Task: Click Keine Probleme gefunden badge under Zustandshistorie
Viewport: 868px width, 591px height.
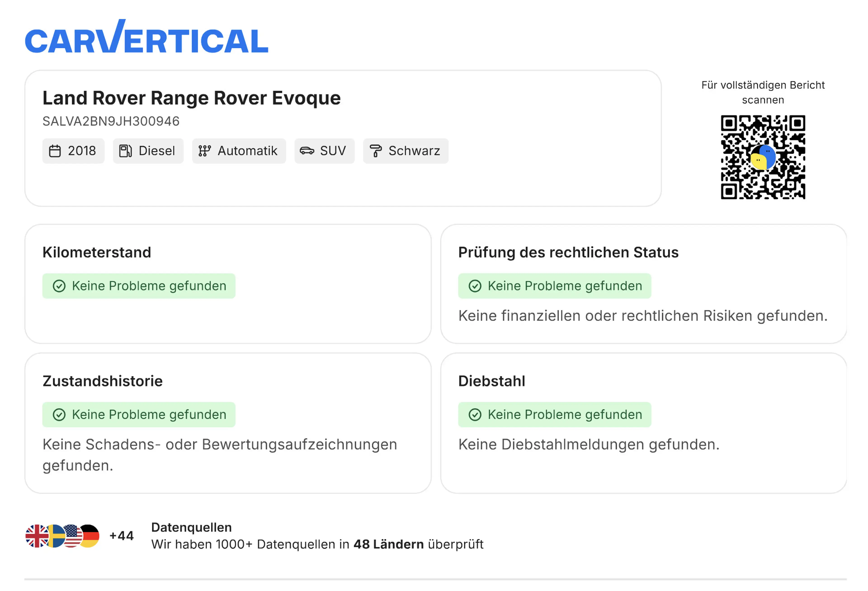Action: point(139,415)
